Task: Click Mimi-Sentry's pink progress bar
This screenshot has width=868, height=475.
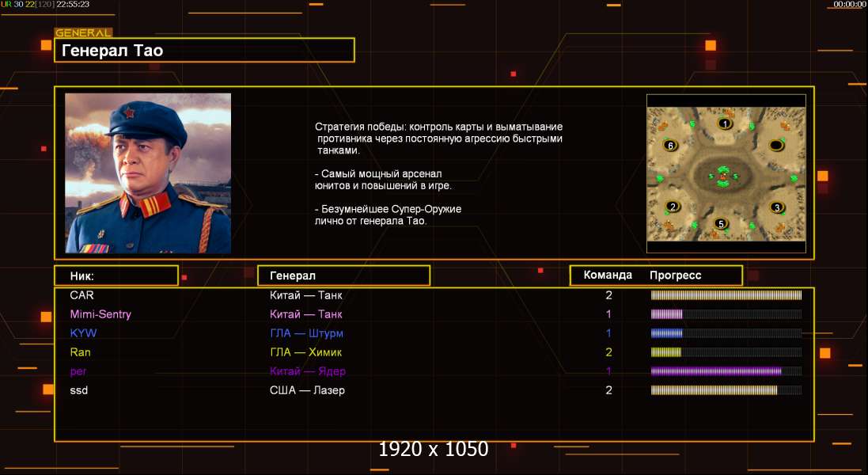Action: [726, 314]
